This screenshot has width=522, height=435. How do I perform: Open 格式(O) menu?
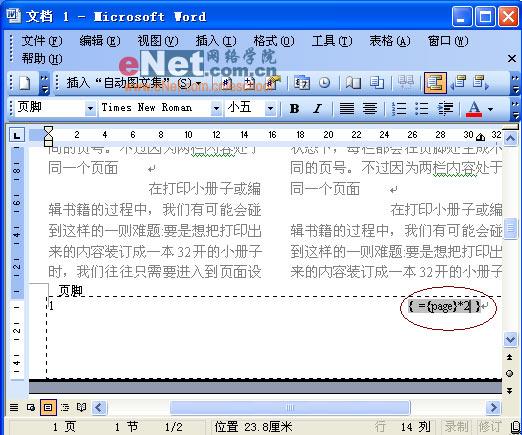click(x=274, y=41)
